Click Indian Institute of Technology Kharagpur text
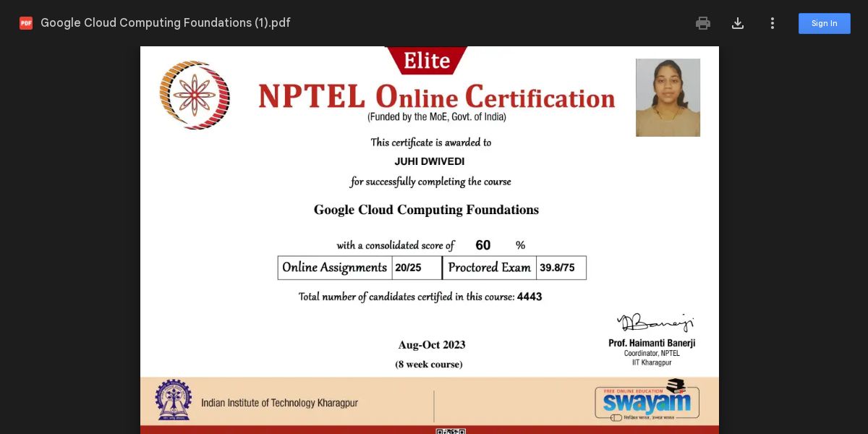Image resolution: width=868 pixels, height=434 pixels. (x=279, y=403)
